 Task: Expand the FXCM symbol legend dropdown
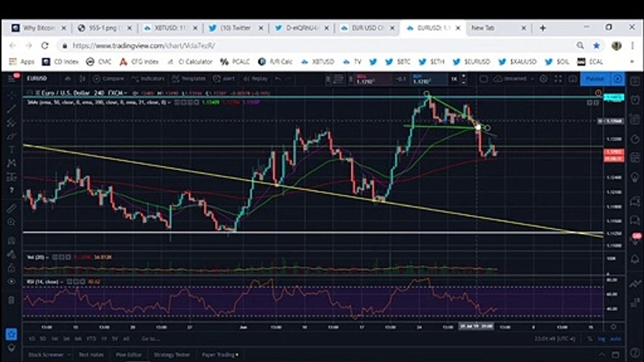[125, 93]
